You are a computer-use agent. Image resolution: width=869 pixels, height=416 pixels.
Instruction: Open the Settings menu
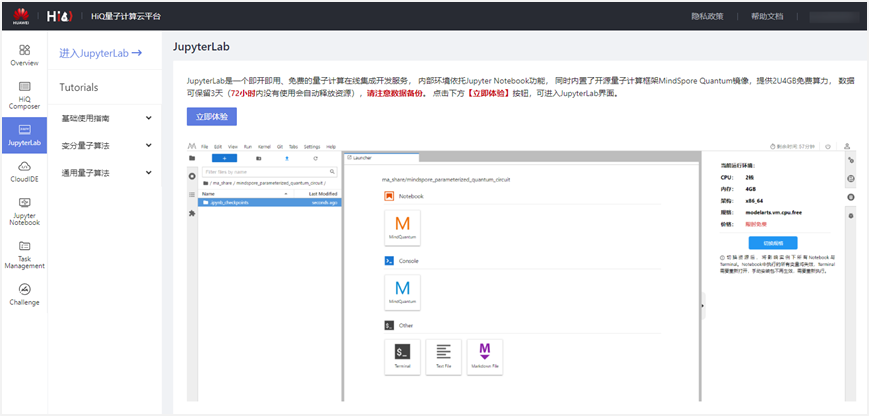coord(312,147)
